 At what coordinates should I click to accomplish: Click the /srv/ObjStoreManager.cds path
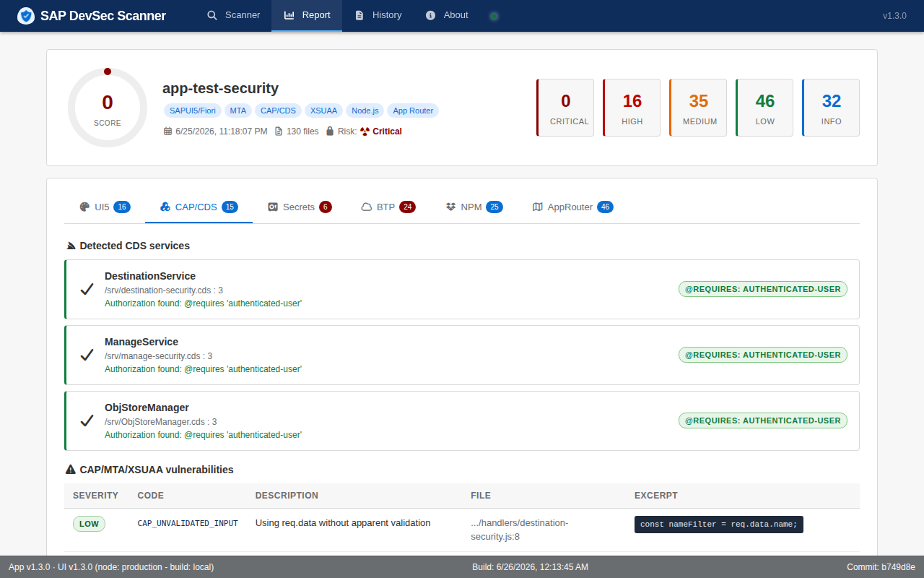160,422
